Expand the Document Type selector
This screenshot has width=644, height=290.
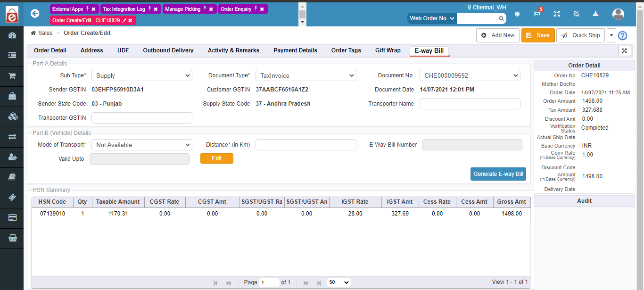coord(305,75)
